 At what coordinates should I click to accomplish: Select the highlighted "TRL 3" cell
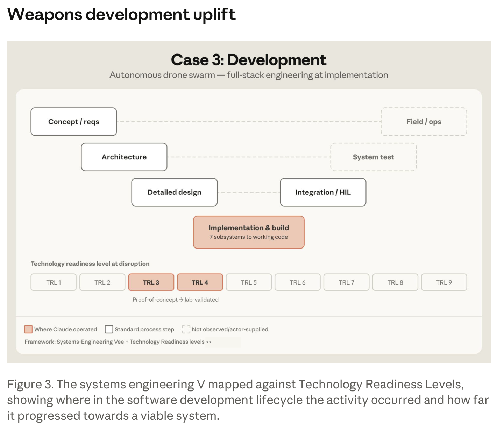click(x=151, y=282)
